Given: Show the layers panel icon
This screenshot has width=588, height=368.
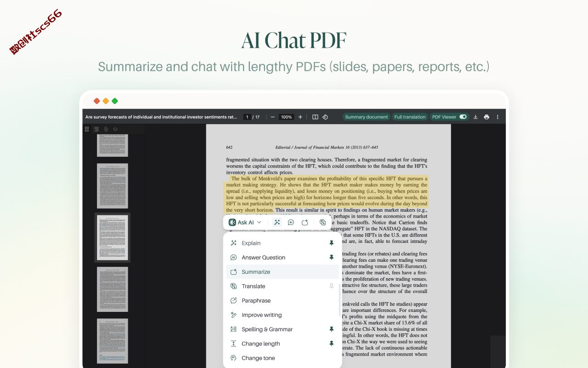Looking at the screenshot, I should (115, 129).
